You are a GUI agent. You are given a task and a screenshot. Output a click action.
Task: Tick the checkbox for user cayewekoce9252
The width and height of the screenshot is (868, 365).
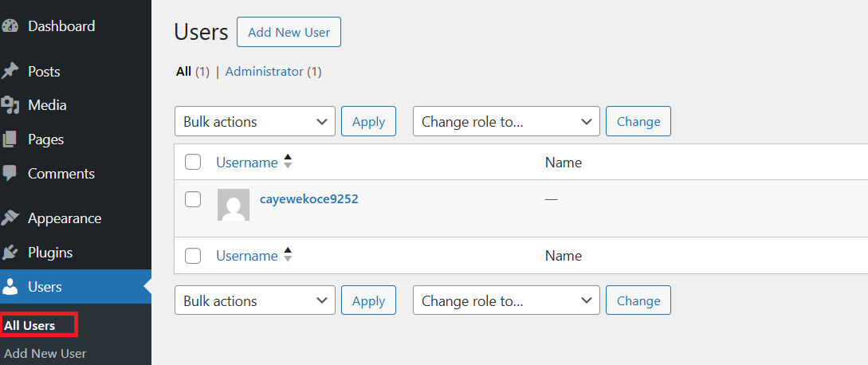click(x=193, y=199)
